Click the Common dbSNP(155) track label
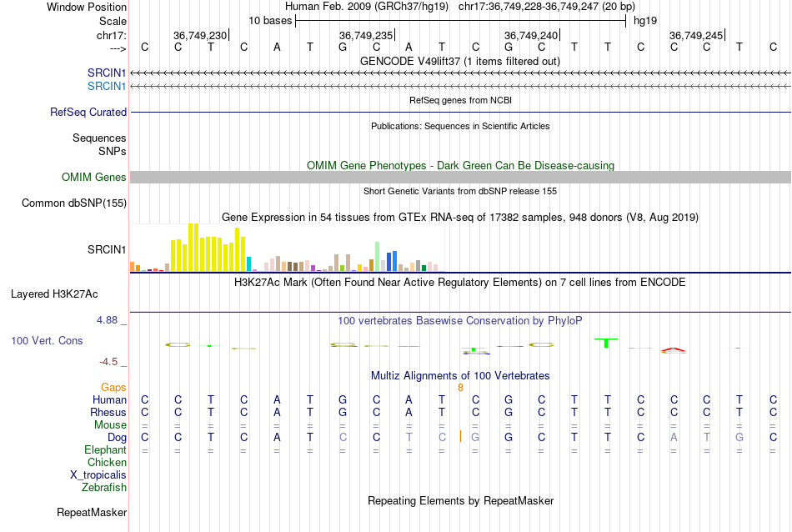Viewport: 792px width, 532px height. point(74,203)
